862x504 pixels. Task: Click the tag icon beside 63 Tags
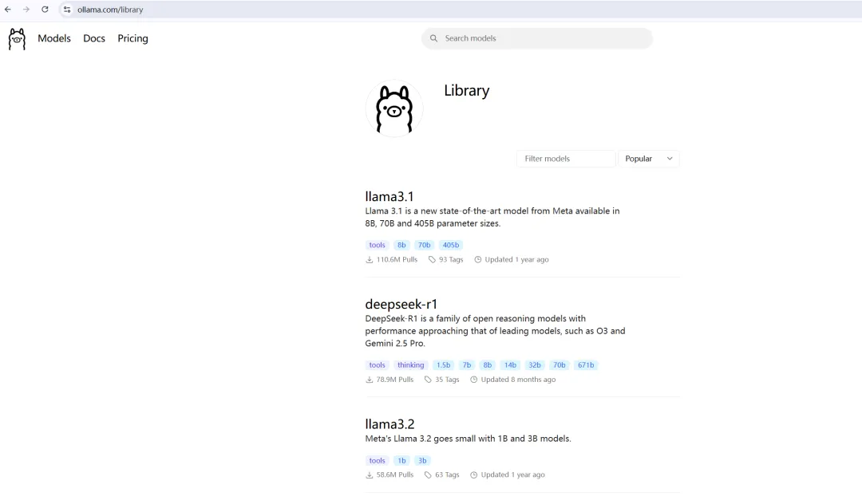click(428, 475)
